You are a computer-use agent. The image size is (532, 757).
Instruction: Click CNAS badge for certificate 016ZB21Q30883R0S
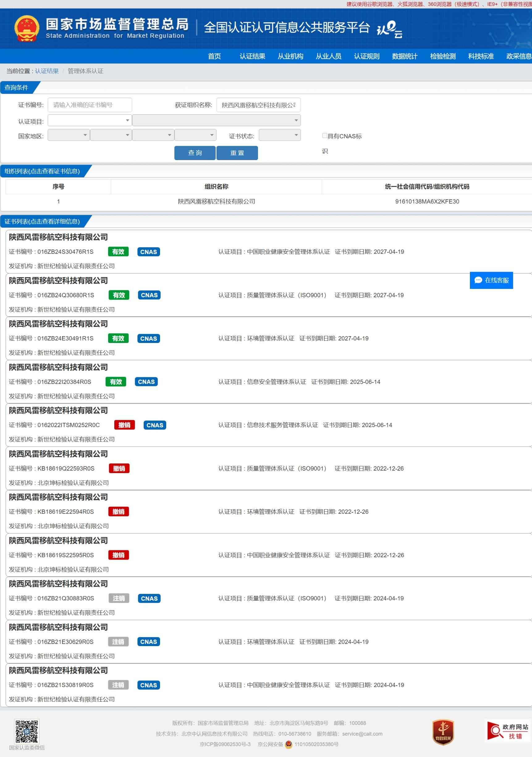click(x=149, y=598)
